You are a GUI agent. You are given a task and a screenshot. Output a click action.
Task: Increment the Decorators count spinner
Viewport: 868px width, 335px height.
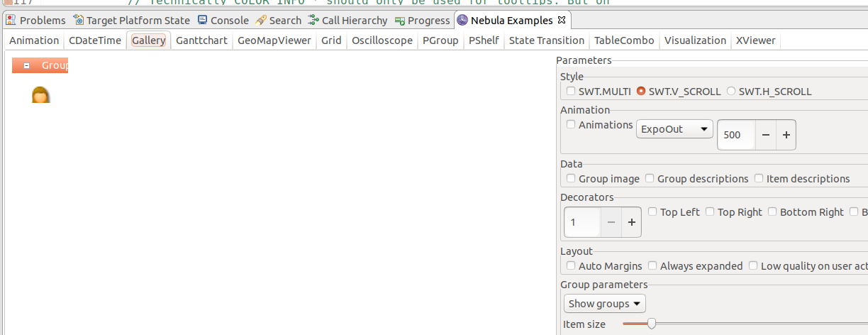click(631, 222)
